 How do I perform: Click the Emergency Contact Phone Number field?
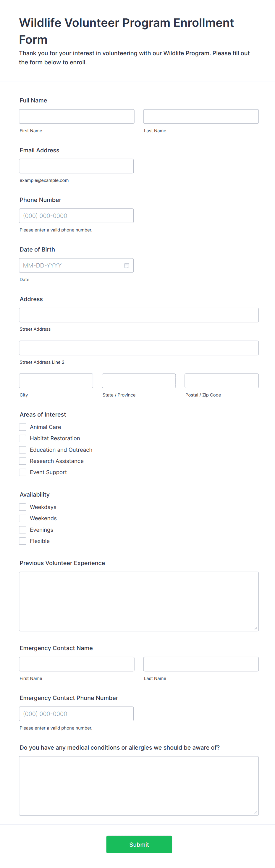coord(76,713)
